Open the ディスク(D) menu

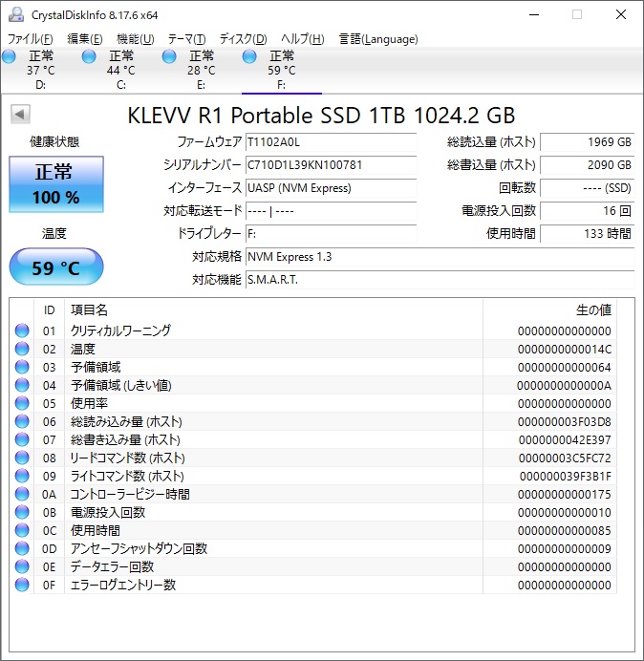coord(243,39)
